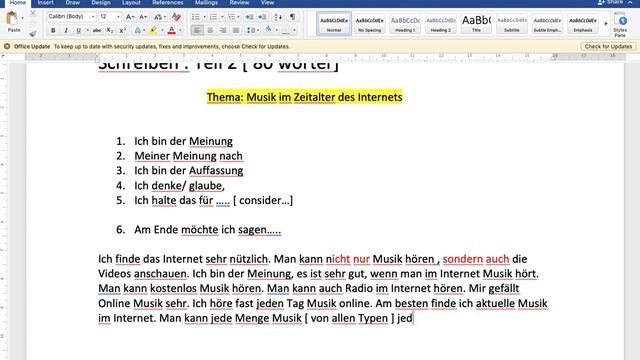Collapse the ribbon with the chevron
640x360 pixels.
(631, 2)
